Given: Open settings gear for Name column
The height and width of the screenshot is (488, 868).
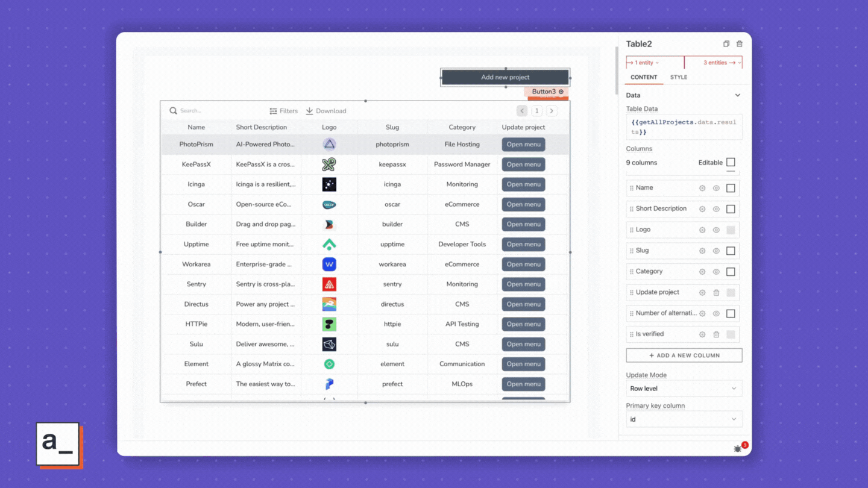Looking at the screenshot, I should [x=702, y=189].
